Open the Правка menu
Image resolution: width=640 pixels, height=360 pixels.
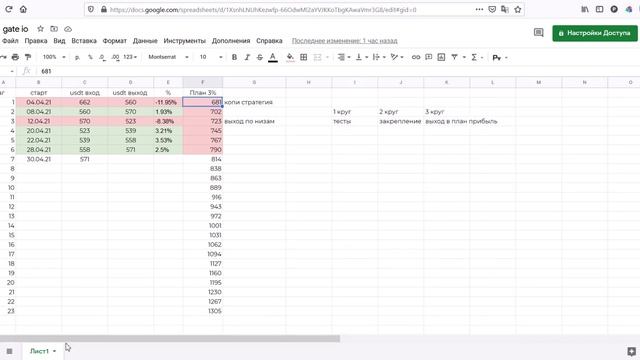(36, 41)
